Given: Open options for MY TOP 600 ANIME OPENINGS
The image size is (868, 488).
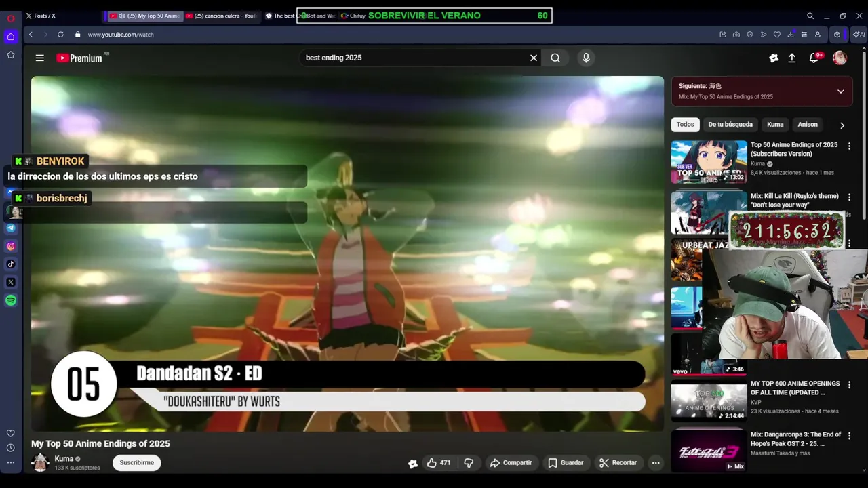Looking at the screenshot, I should (849, 384).
